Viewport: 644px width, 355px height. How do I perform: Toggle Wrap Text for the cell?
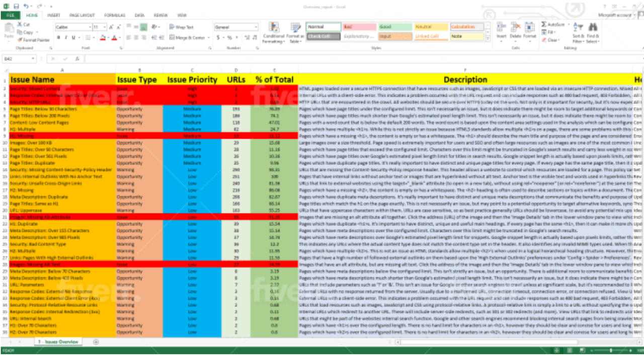click(x=181, y=27)
